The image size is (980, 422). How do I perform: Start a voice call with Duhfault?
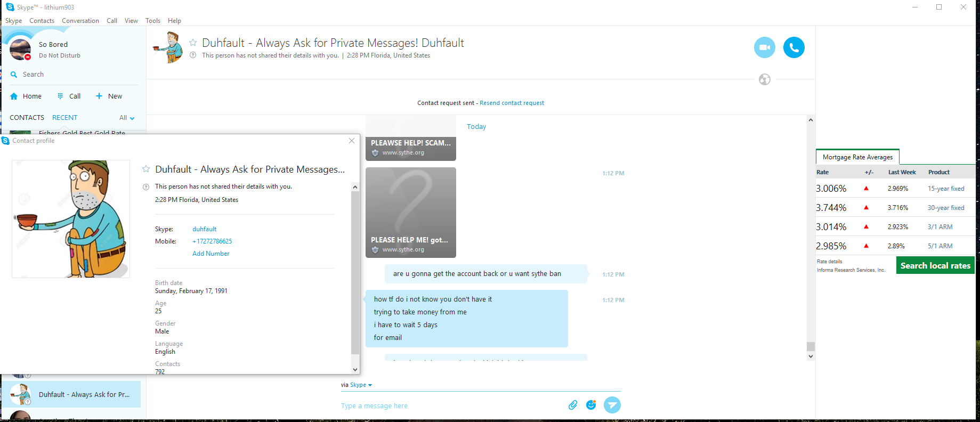(793, 47)
